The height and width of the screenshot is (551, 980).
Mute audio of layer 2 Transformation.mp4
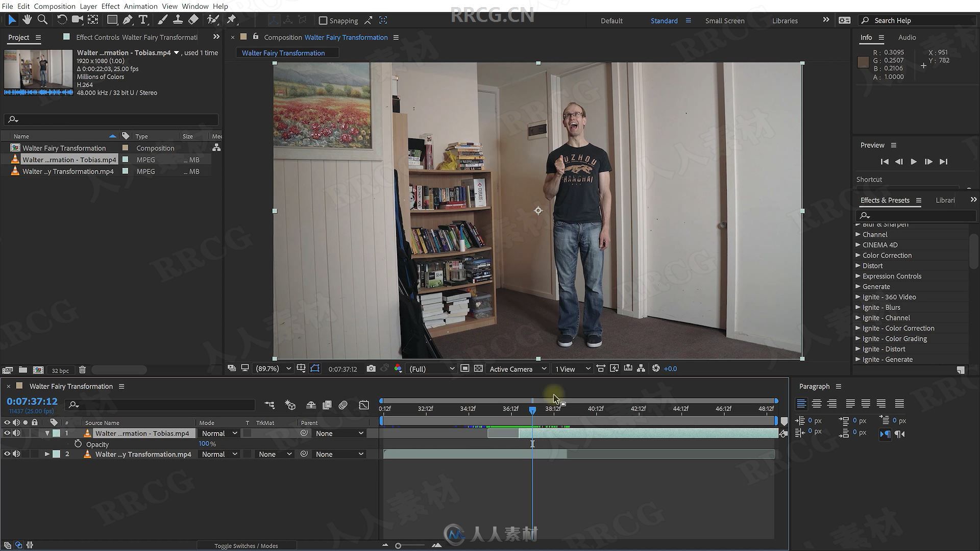pos(16,454)
